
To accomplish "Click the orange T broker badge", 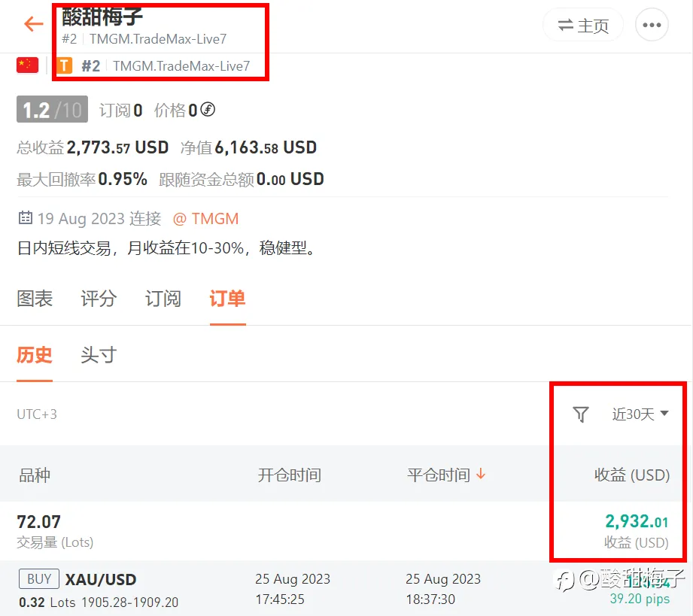I will pyautogui.click(x=65, y=66).
